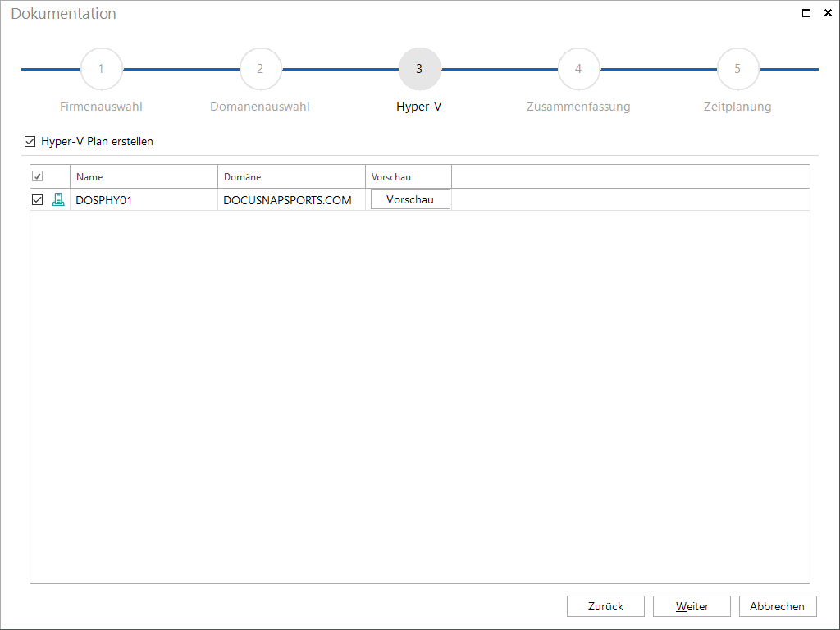Cancel the wizard with Abbrechen
840x630 pixels.
click(778, 606)
